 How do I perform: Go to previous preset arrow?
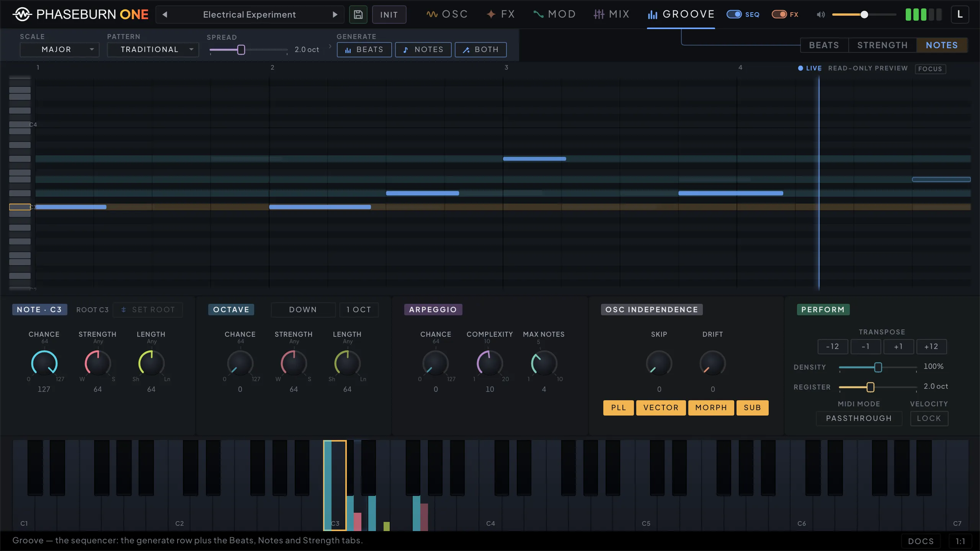[165, 15]
